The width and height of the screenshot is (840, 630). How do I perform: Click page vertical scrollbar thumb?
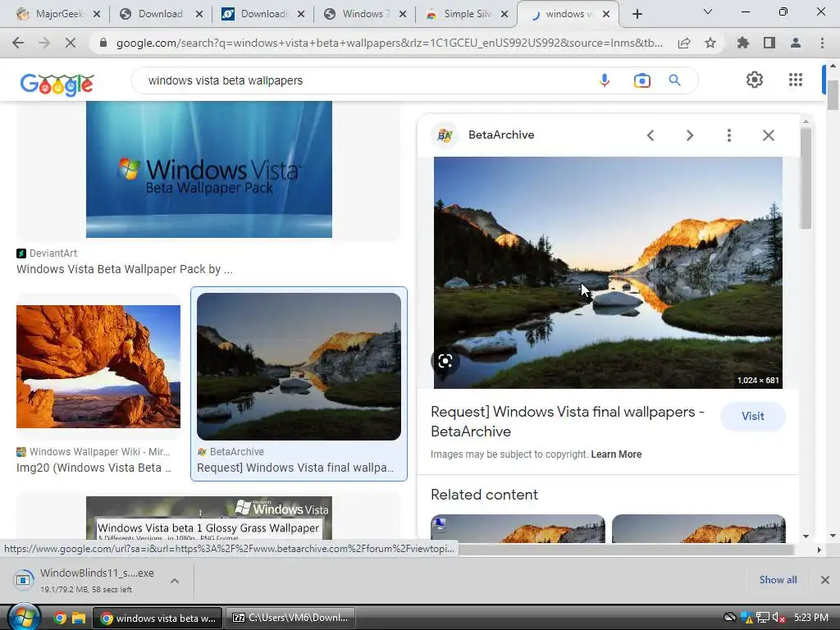833,95
